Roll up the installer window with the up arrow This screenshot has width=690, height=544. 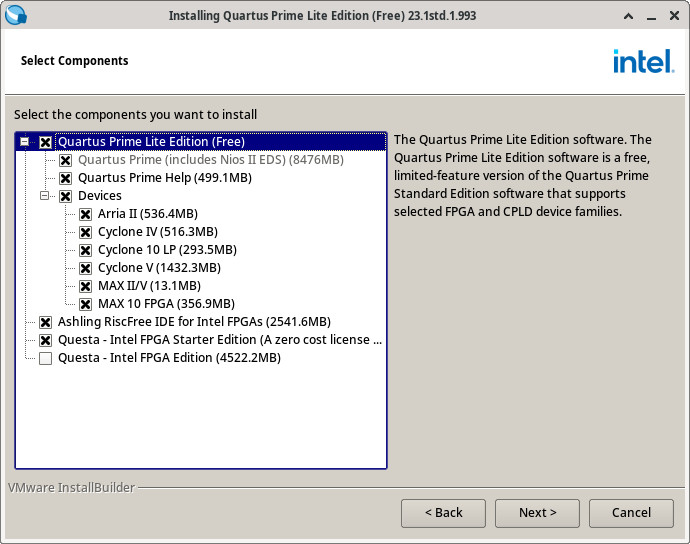[x=629, y=16]
